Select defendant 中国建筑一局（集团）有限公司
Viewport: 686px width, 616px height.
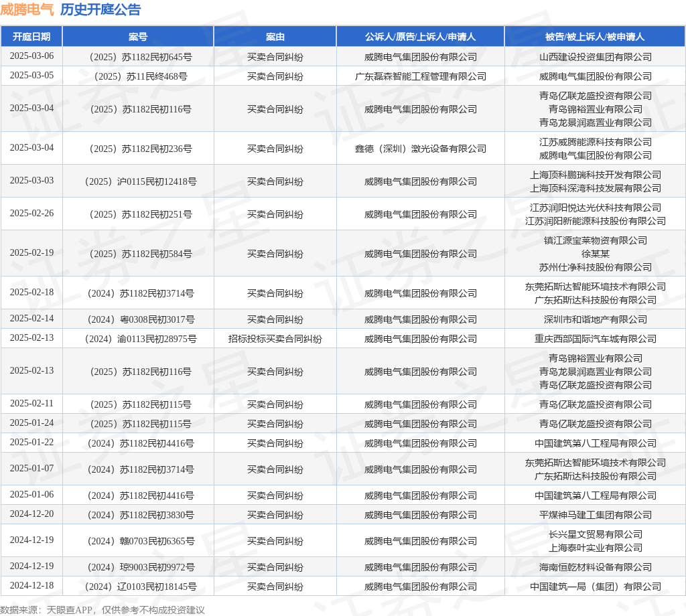[x=596, y=587]
